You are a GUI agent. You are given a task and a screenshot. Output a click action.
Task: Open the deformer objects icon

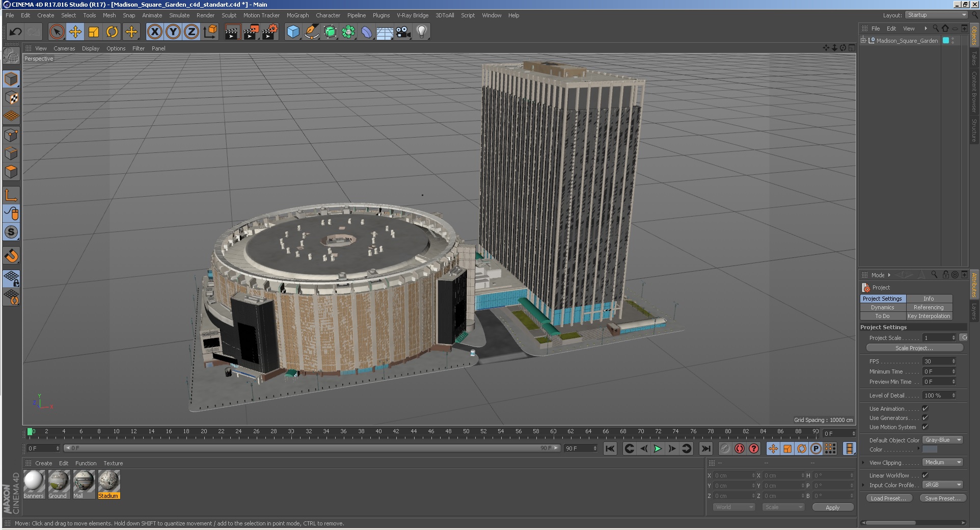tap(367, 32)
